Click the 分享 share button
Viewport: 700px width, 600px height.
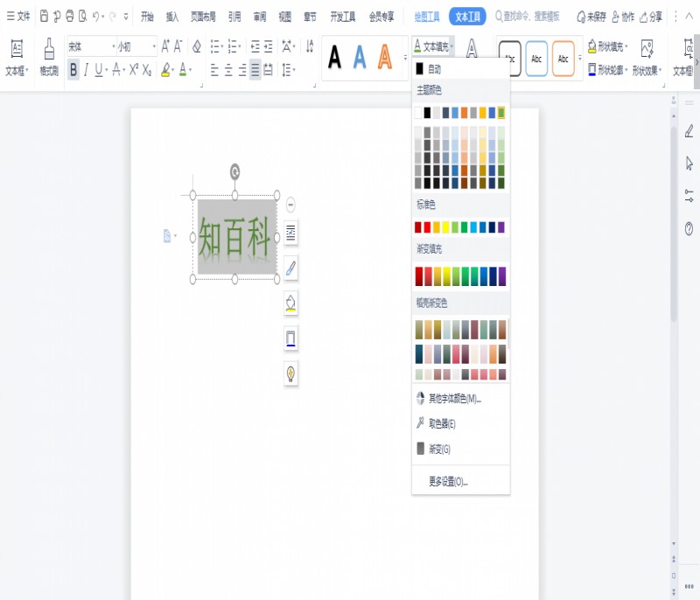tap(651, 17)
